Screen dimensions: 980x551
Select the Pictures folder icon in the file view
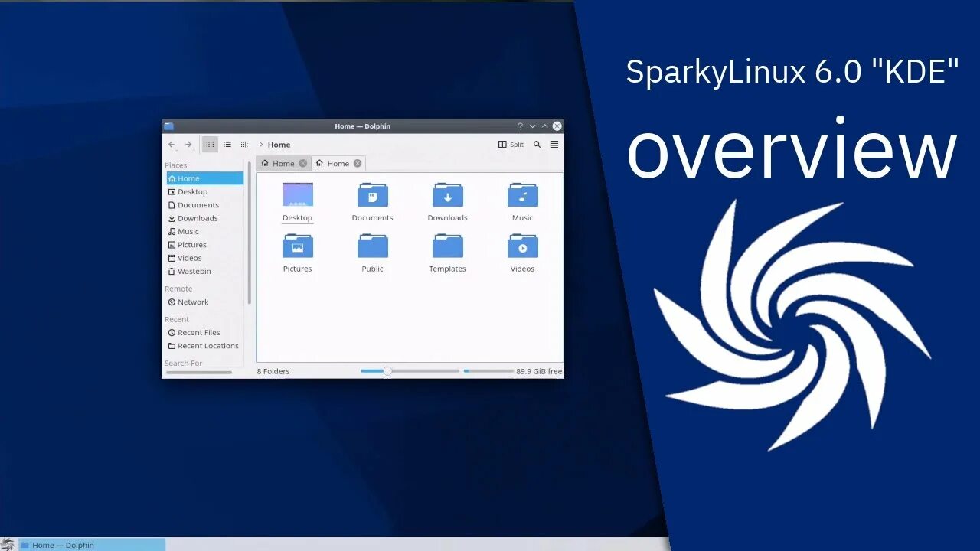click(x=298, y=246)
